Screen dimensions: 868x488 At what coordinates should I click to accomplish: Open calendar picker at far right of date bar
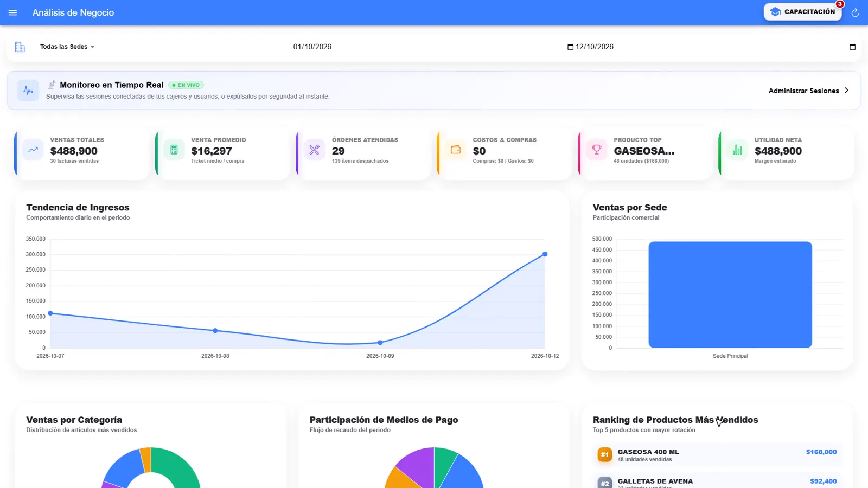tap(852, 47)
